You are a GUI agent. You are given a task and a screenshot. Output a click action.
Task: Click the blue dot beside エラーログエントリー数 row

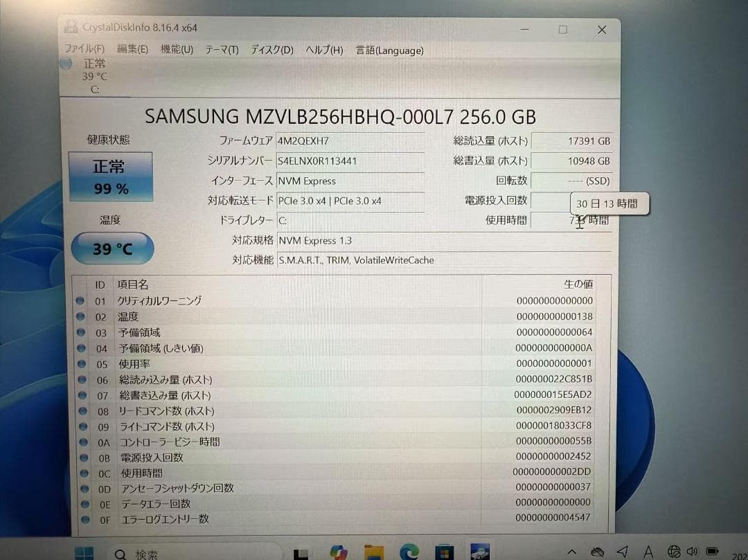coord(84,519)
